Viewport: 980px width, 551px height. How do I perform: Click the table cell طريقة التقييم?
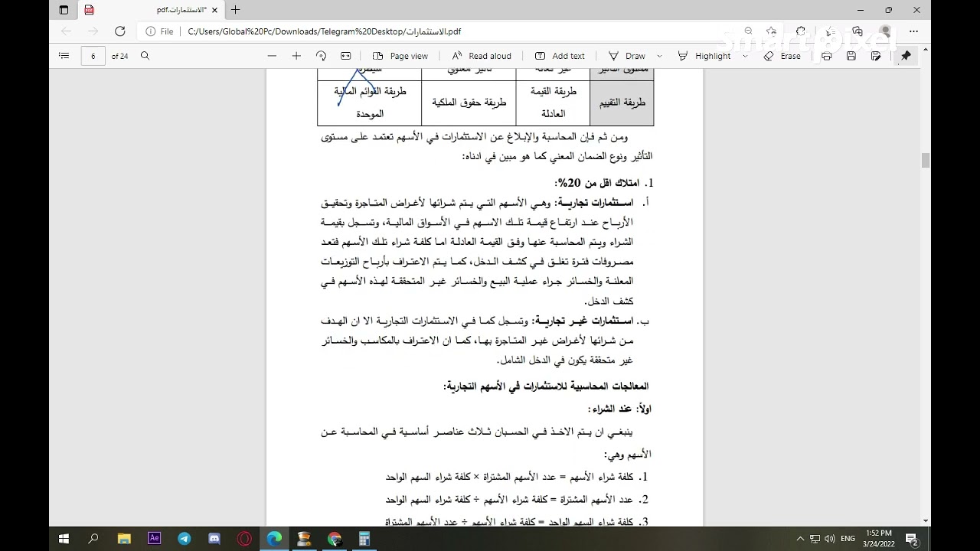point(622,103)
